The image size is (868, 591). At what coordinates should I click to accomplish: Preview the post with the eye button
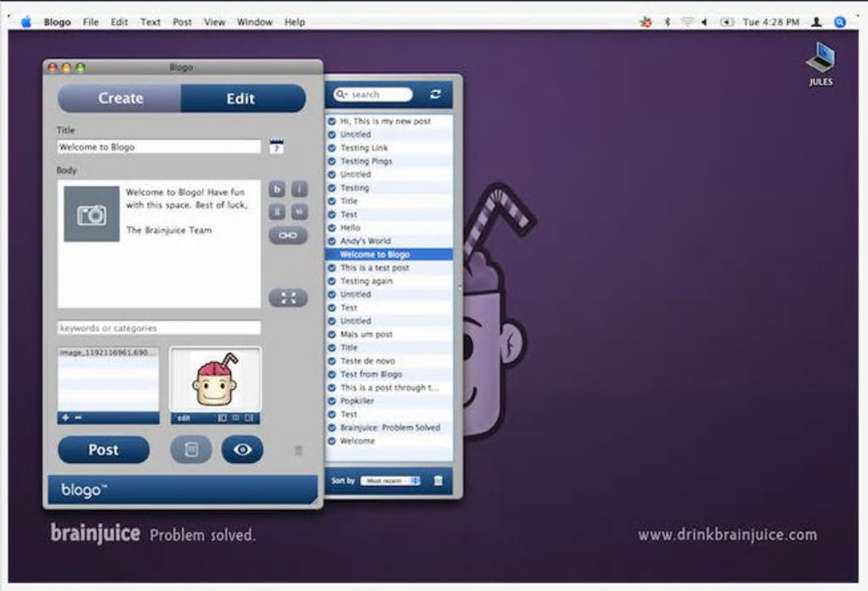242,449
